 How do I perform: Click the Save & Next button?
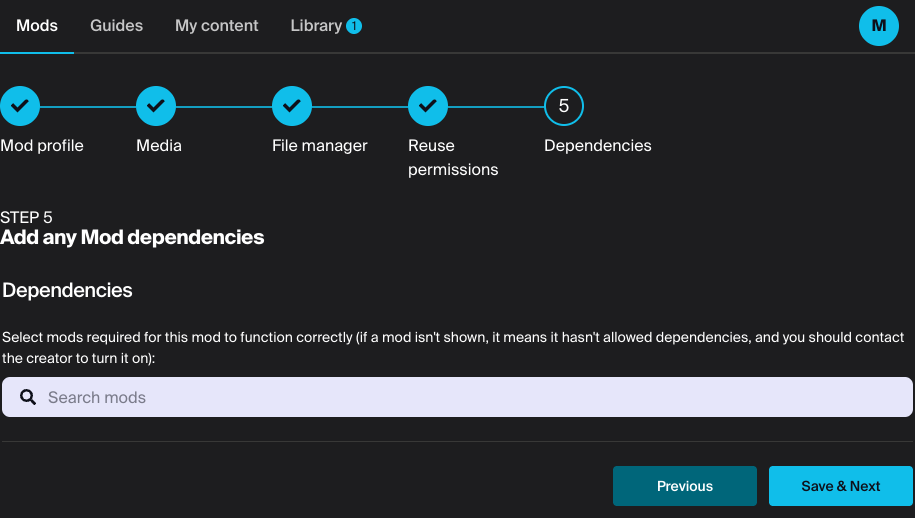click(840, 486)
